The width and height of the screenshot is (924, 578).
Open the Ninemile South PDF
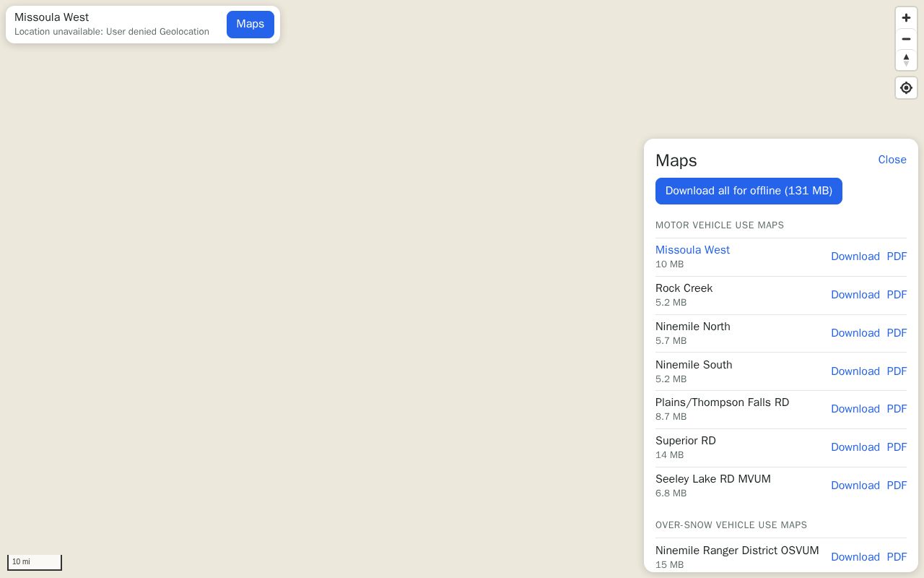pyautogui.click(x=897, y=371)
